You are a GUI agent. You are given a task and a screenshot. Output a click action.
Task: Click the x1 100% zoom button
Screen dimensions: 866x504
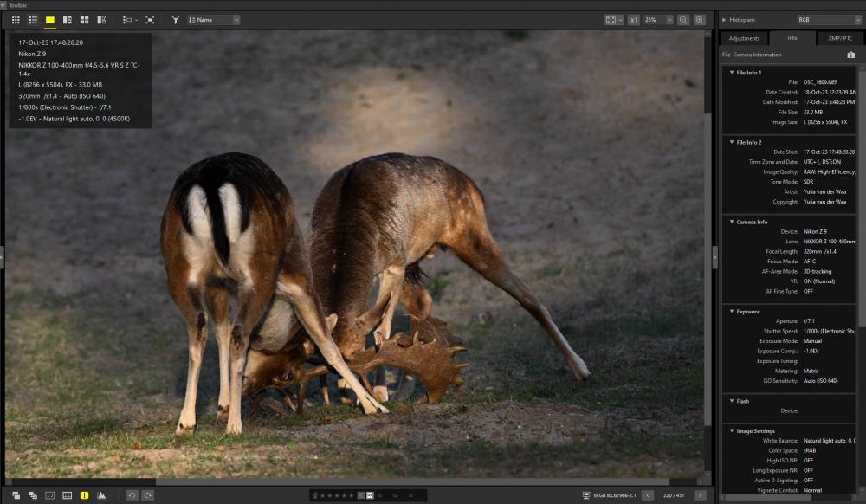click(x=634, y=20)
